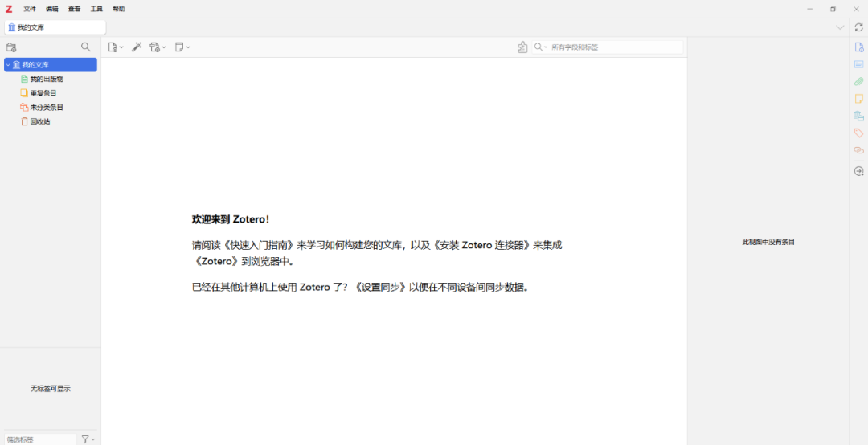Click the 此视图中没有条目 message
Viewport: 868px width, 445px height.
click(x=768, y=242)
